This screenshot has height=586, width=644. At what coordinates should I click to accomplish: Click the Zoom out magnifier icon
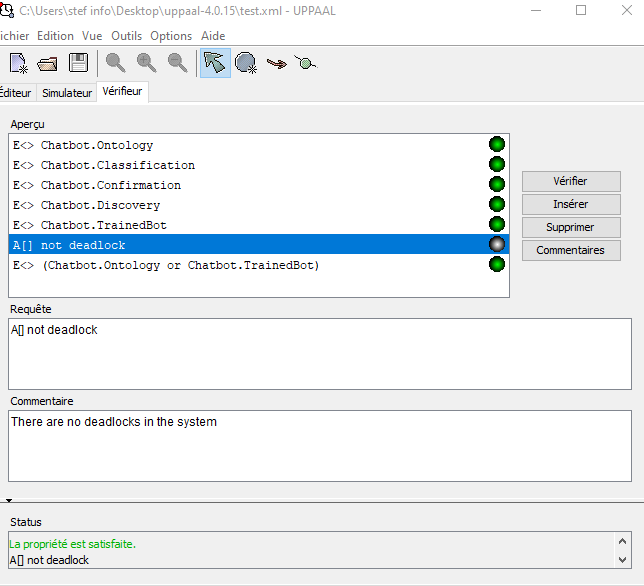click(x=177, y=63)
